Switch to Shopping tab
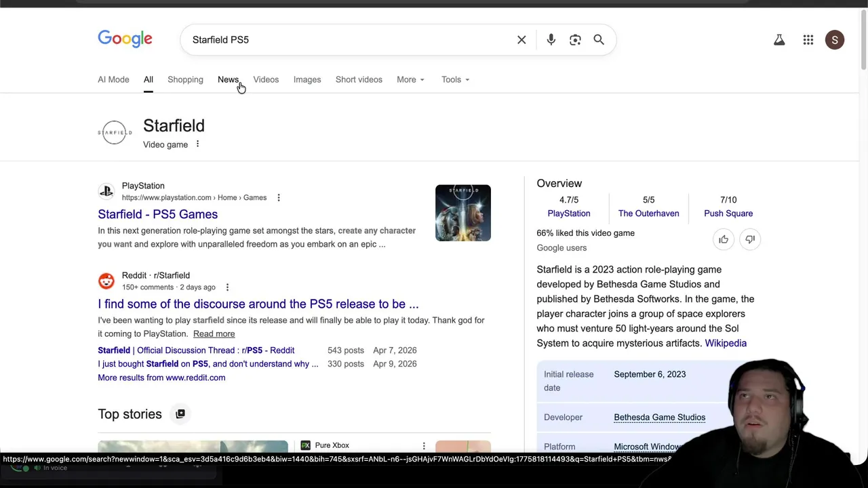The width and height of the screenshot is (868, 488). click(x=185, y=79)
